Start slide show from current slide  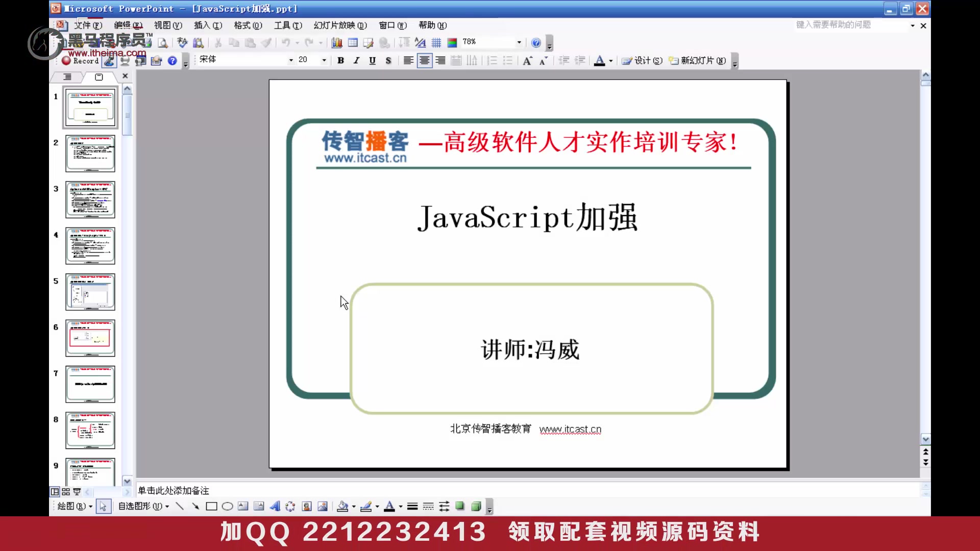click(x=77, y=492)
